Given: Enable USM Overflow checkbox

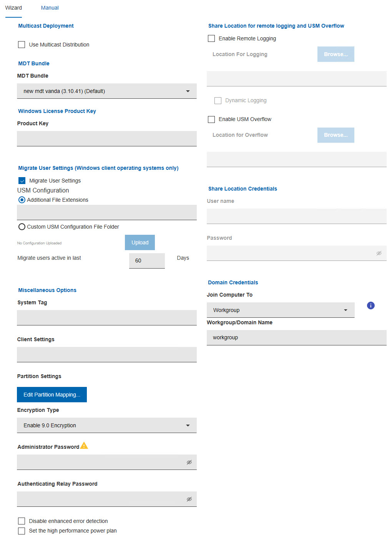Looking at the screenshot, I should [211, 119].
